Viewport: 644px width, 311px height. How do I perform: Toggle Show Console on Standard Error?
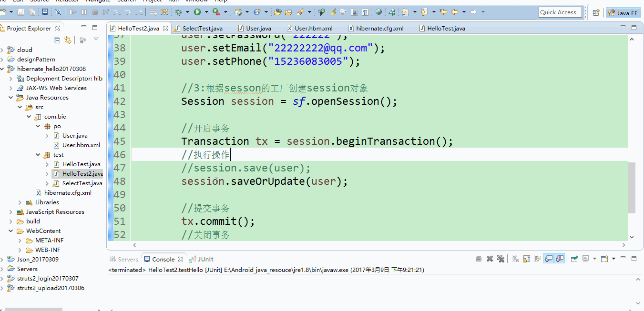click(x=560, y=259)
